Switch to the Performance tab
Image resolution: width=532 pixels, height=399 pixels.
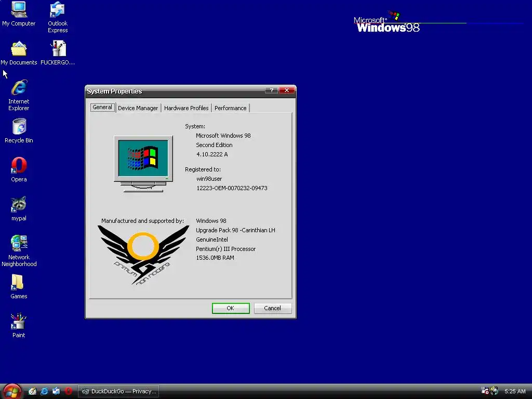(230, 108)
